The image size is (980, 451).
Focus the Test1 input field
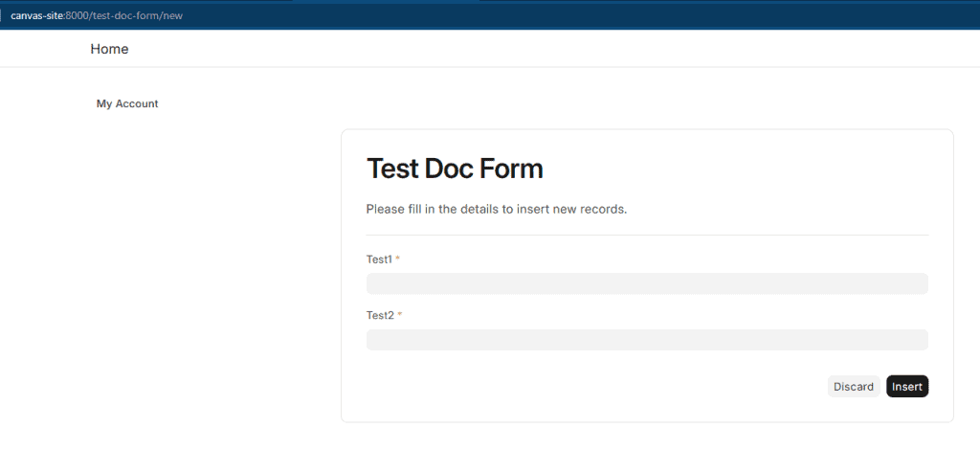(x=647, y=283)
